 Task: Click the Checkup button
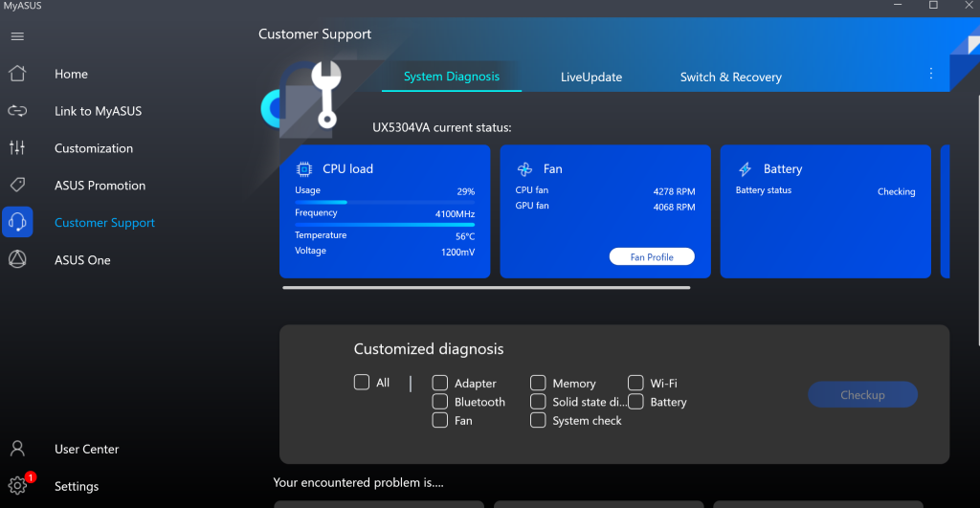tap(862, 395)
